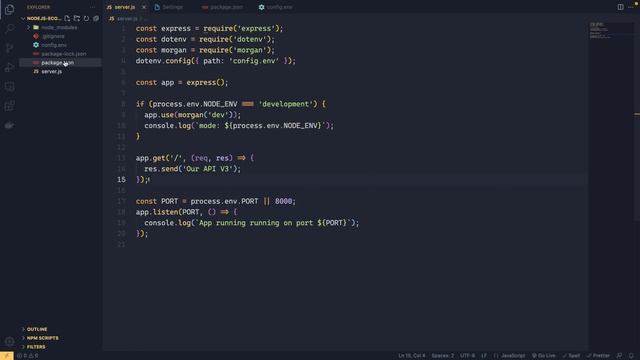Click the 8000 port number value
The height and width of the screenshot is (360, 640).
(x=283, y=201)
